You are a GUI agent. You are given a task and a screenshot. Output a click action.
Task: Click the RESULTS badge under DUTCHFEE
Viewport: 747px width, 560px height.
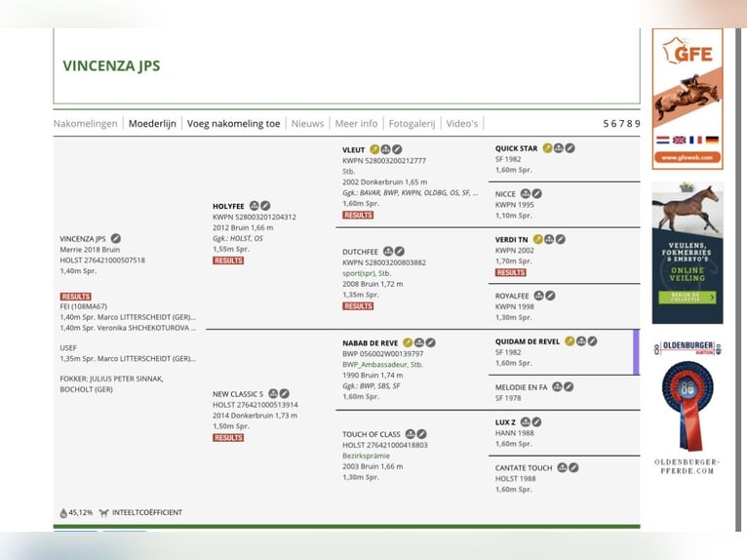[358, 306]
